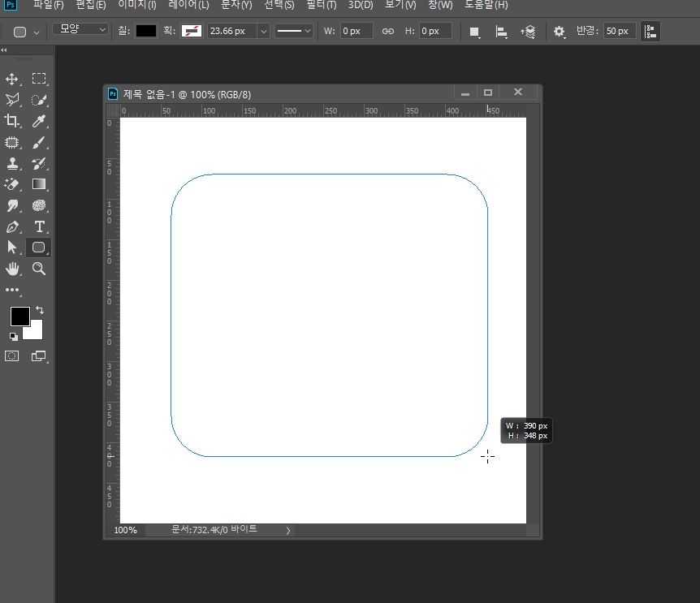Open the 3D(D) menu
The width and height of the screenshot is (700, 603).
[361, 5]
